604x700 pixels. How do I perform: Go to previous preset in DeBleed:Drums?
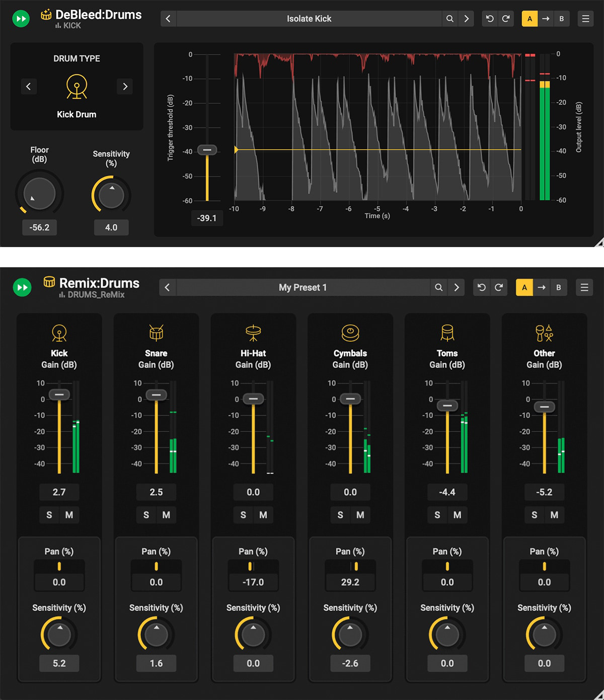point(168,19)
